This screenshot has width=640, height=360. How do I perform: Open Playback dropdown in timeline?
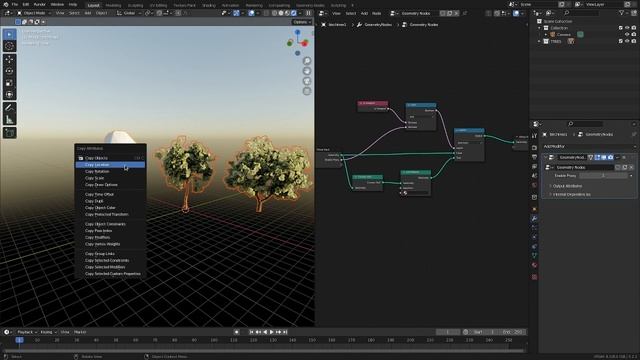pos(27,332)
